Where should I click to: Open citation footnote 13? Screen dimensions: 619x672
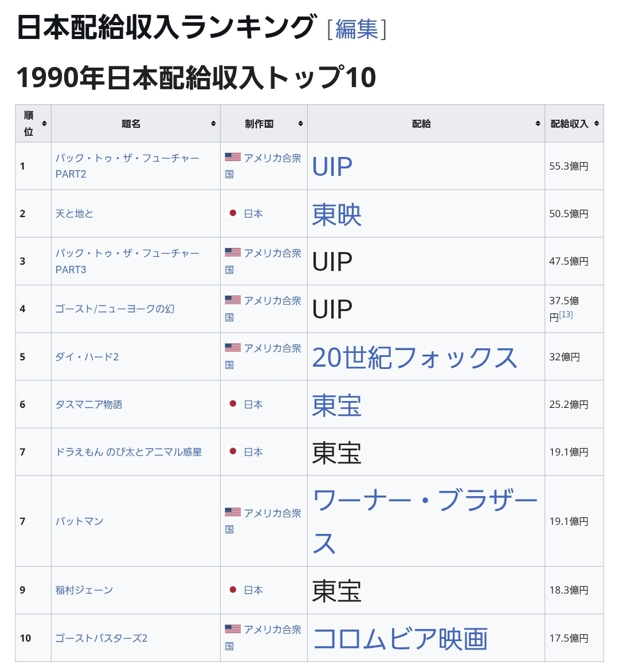tap(566, 315)
